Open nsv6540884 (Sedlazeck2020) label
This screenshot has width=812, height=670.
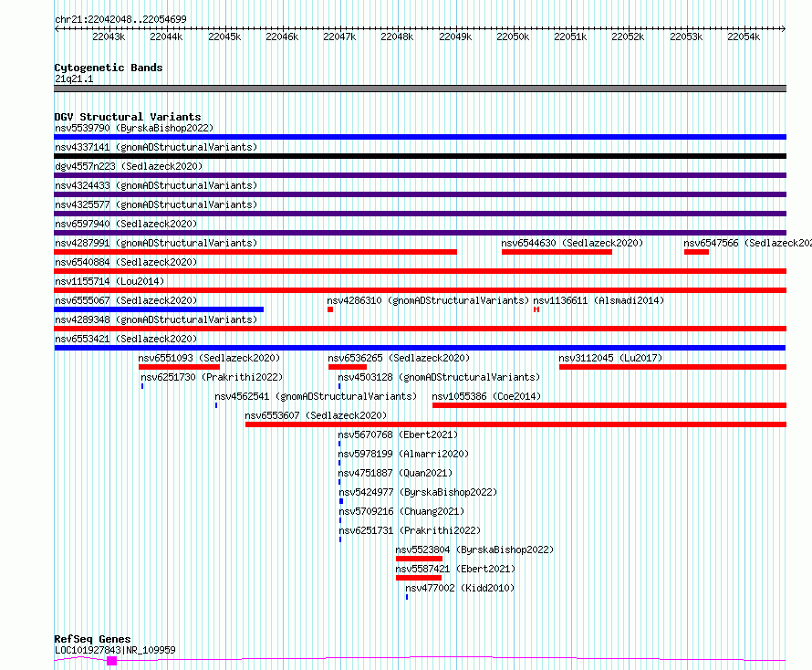[126, 262]
